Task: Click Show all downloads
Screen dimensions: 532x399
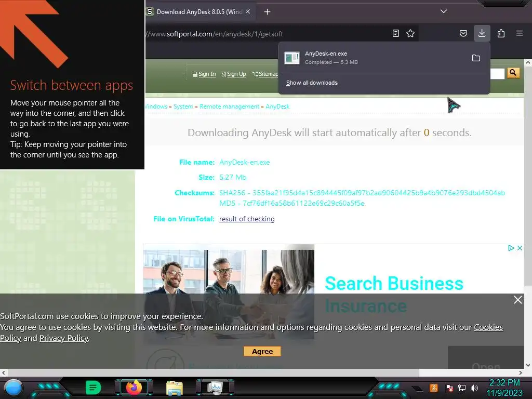Action: pos(312,83)
